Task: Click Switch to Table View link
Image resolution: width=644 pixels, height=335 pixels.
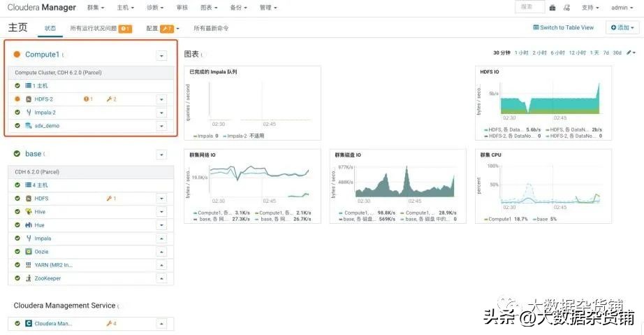Action: (564, 27)
